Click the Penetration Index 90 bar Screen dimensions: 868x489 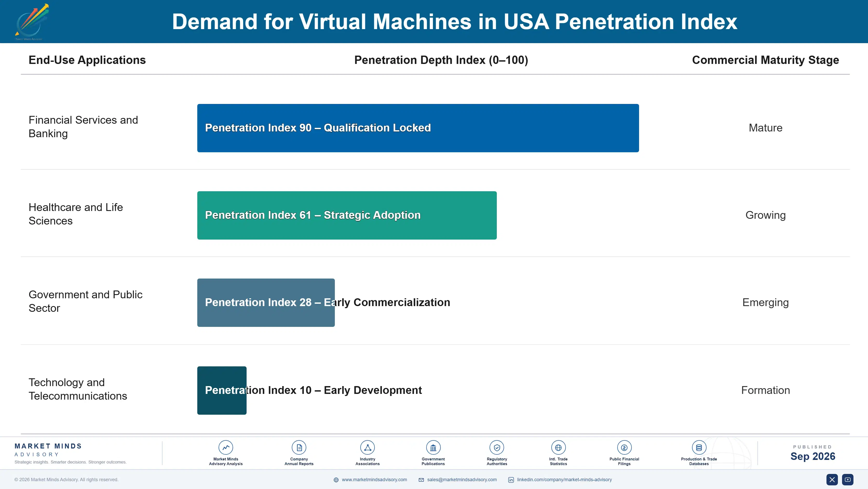[418, 128]
